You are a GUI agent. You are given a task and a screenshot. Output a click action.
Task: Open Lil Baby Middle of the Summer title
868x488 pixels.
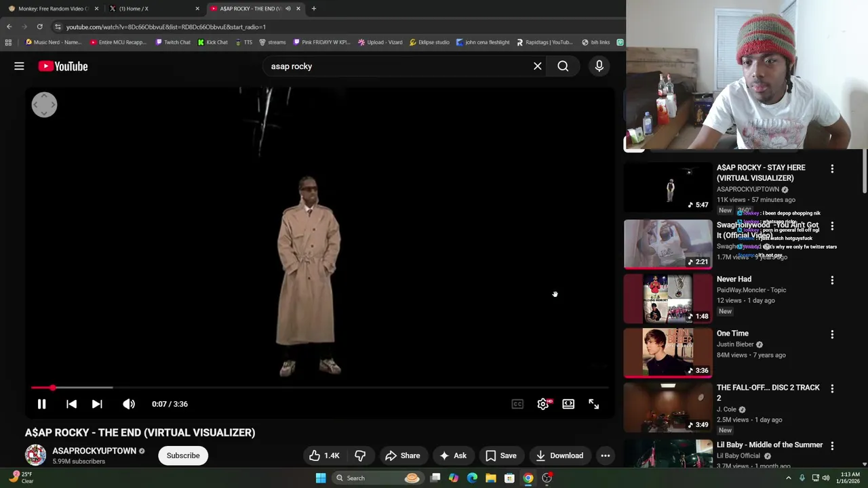pos(770,445)
